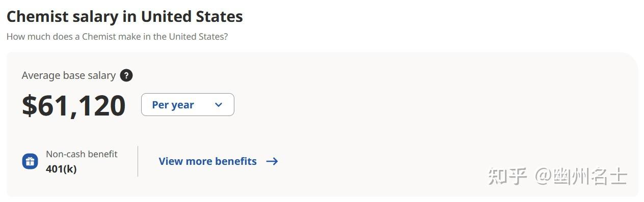Select the 401(k) benefit text
Viewport: 644px width, 202px height.
tap(61, 169)
